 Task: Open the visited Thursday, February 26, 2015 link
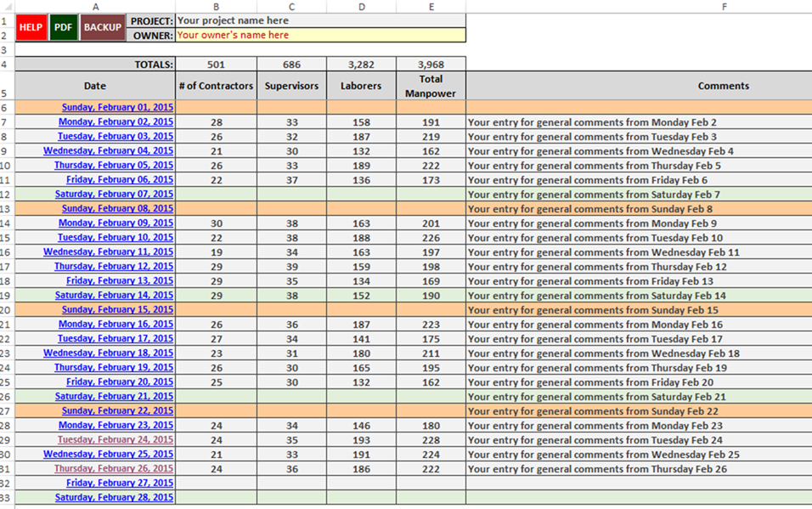[x=114, y=468]
